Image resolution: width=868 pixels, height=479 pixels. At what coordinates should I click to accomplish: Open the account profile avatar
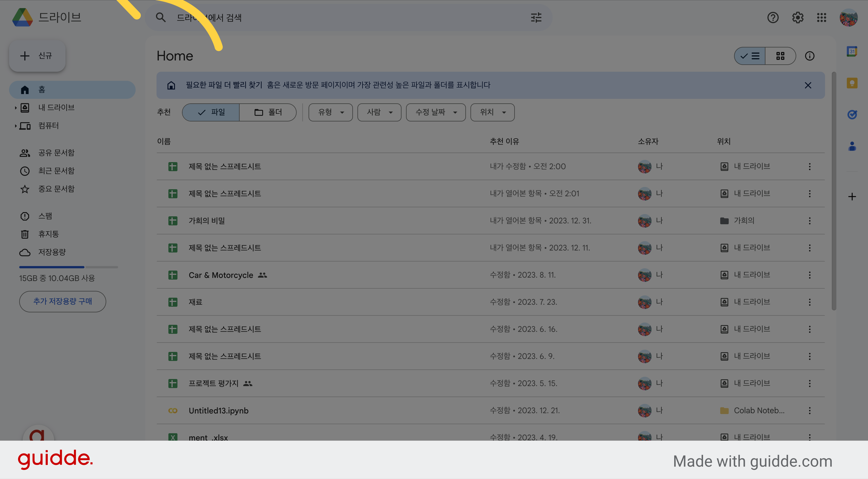tap(849, 17)
